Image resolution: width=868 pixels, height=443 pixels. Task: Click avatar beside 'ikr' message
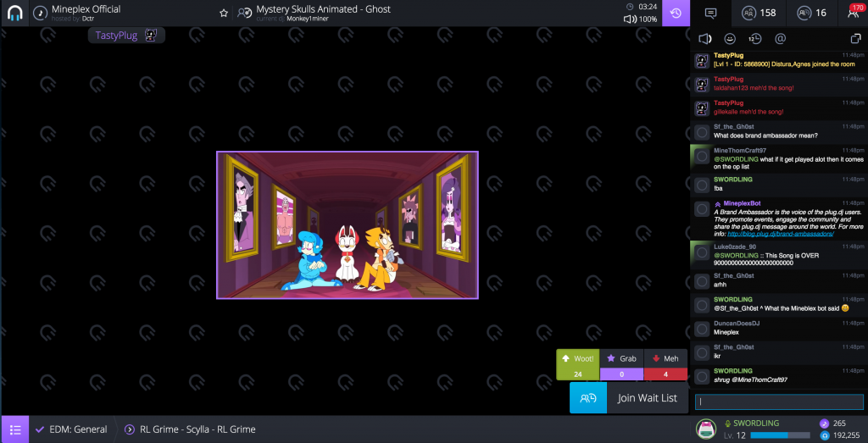(702, 353)
